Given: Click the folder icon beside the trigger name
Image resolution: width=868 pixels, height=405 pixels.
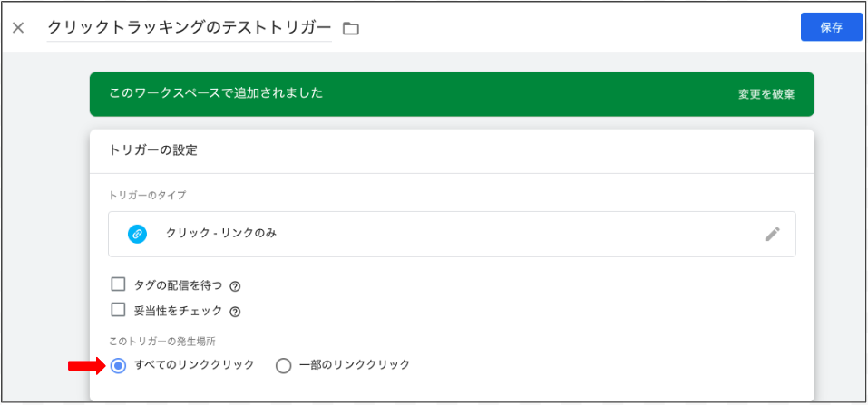Looking at the screenshot, I should click(351, 28).
